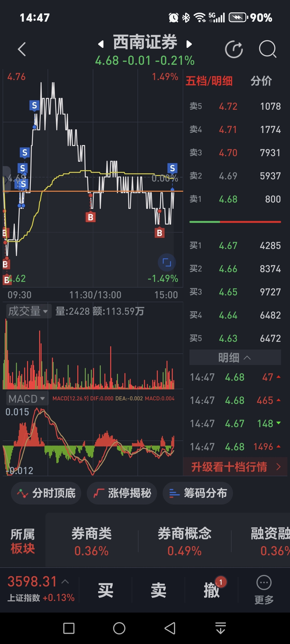The width and height of the screenshot is (290, 644).
Task: Tap the MACD histogram chart
Action: 93,441
